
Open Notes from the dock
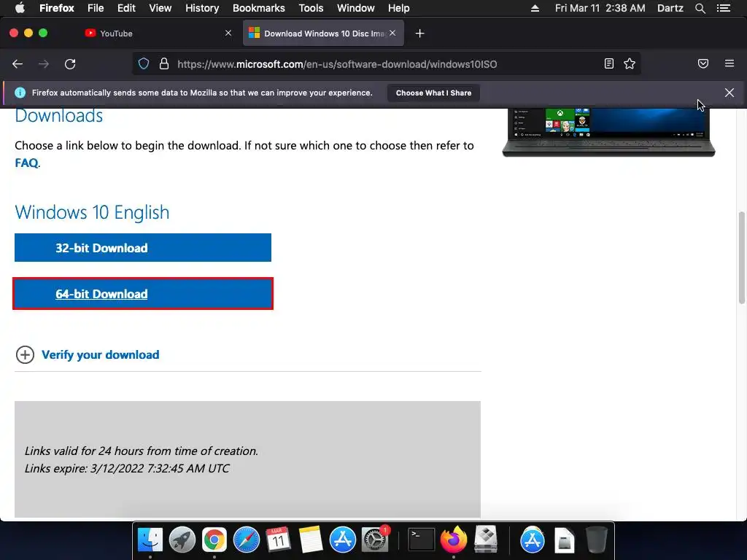coord(311,540)
